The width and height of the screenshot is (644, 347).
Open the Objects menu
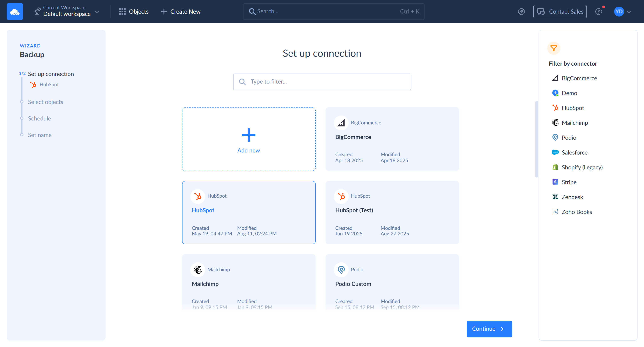coord(134,12)
